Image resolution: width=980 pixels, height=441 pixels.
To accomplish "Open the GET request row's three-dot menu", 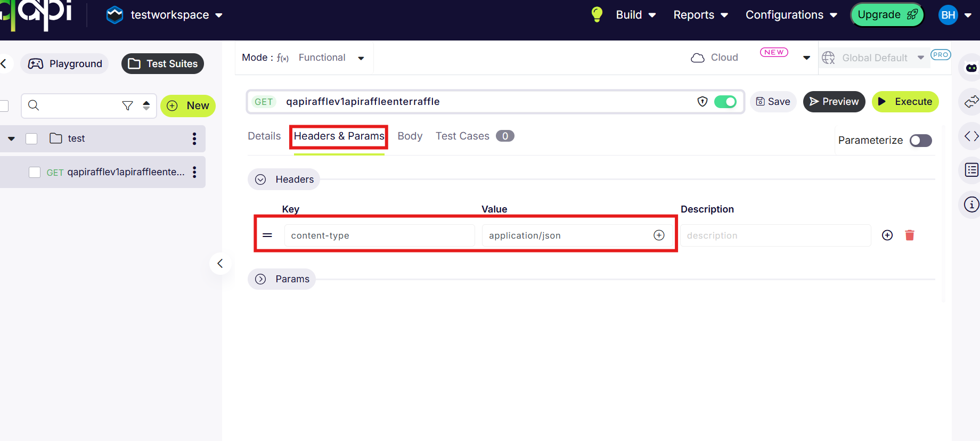I will [194, 172].
